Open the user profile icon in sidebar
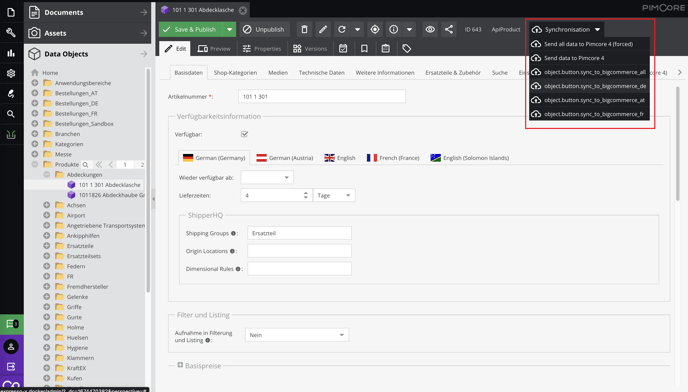The image size is (688, 392). pos(11,347)
